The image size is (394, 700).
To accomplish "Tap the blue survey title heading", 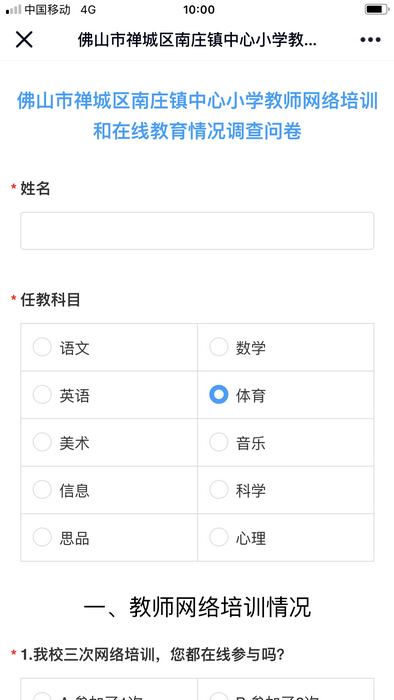I will [197, 116].
